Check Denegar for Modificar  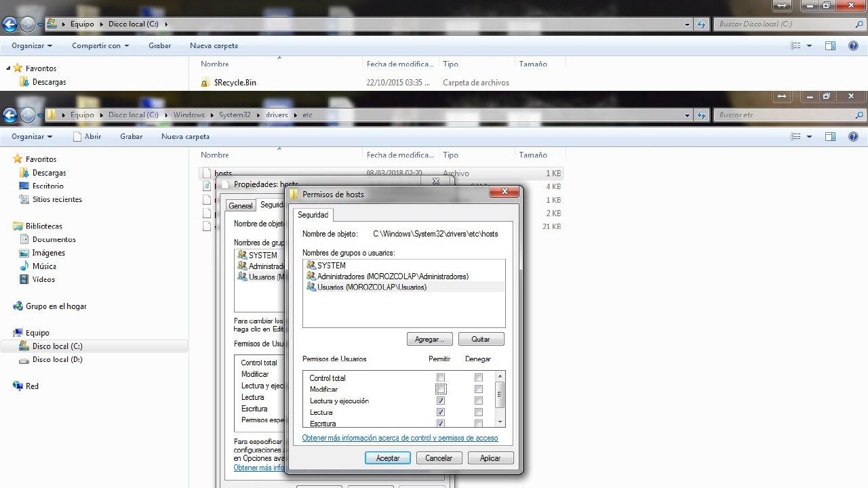click(479, 390)
